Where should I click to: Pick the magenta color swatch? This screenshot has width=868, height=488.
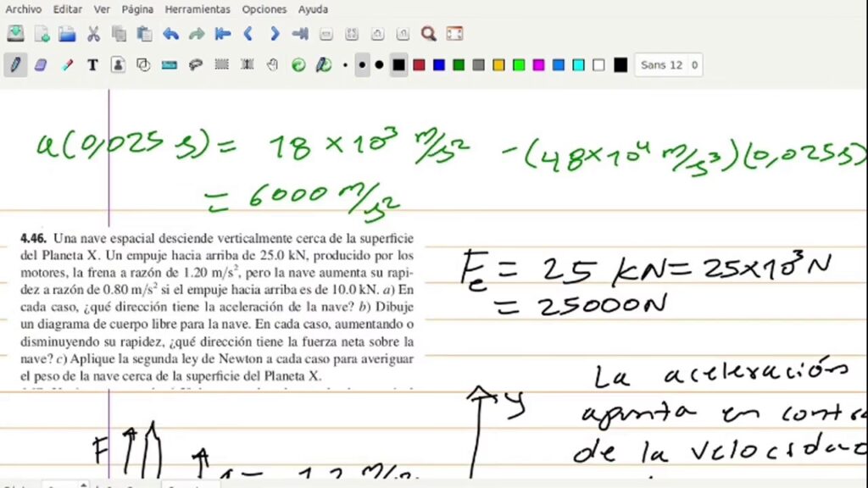click(x=538, y=64)
